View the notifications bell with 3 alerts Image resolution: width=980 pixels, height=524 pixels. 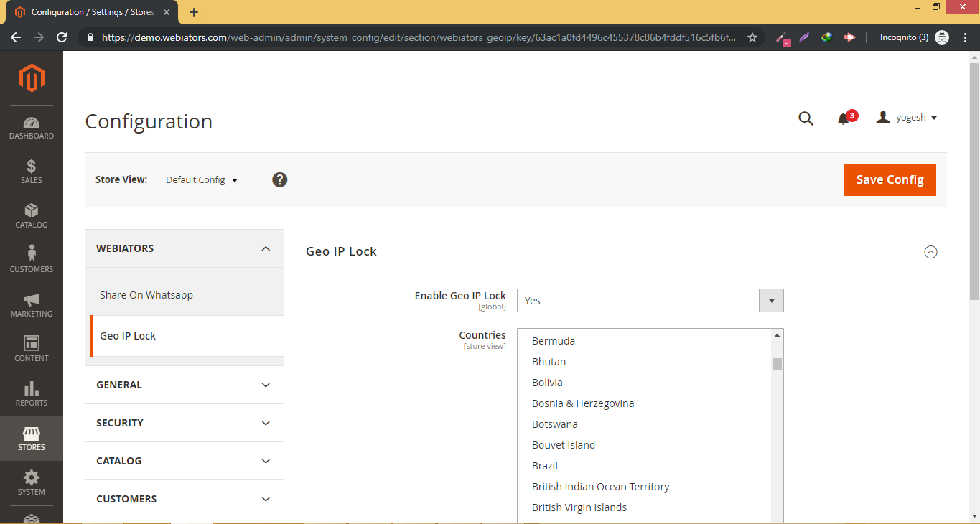[x=844, y=118]
